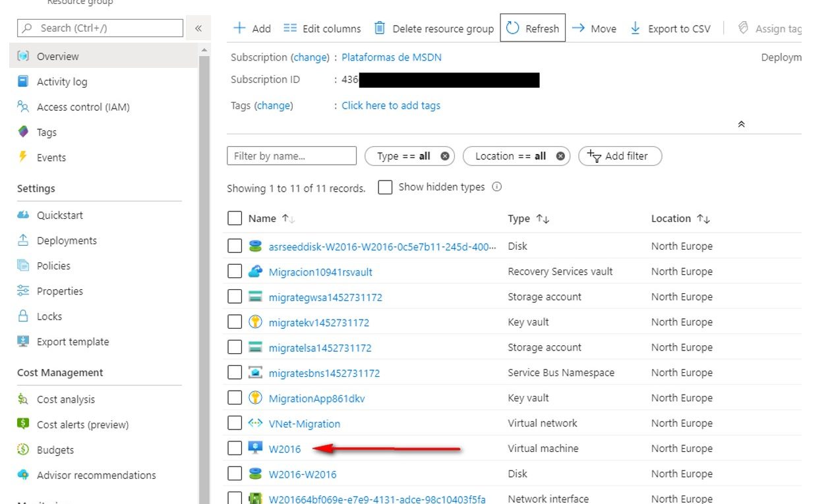
Task: Click the migratekv1452731172 key vault icon
Action: [x=255, y=322]
